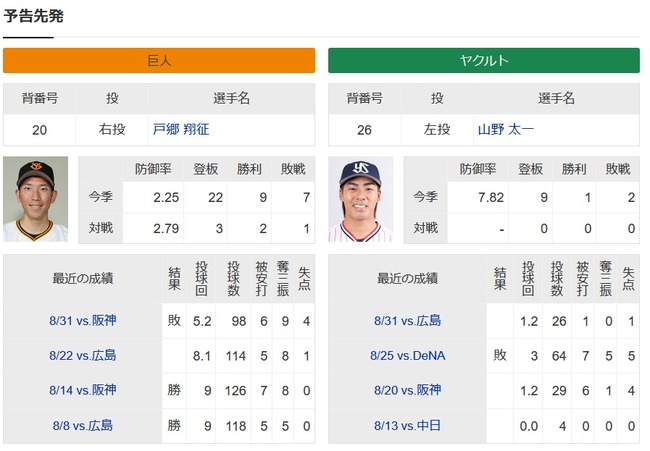Click the Giants pitcher headshot photo
Image resolution: width=650 pixels, height=451 pixels.
[x=35, y=199]
